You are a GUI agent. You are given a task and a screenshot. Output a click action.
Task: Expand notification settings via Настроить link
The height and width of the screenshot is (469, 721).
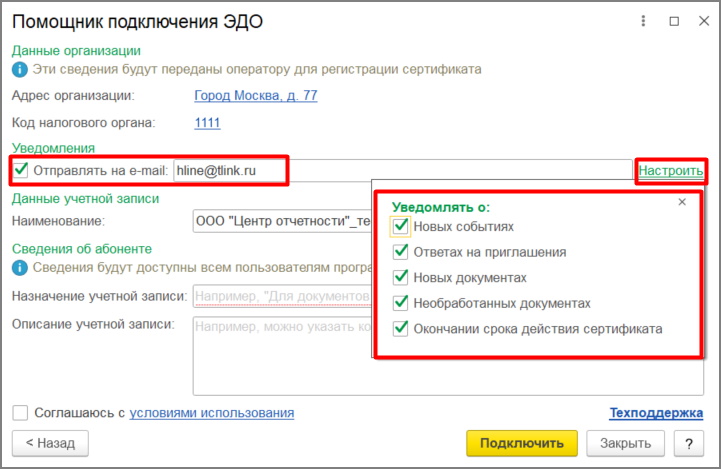[670, 171]
